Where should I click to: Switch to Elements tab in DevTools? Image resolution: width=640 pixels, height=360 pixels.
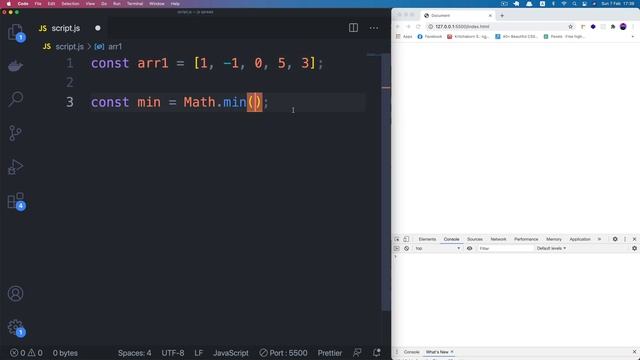[427, 239]
